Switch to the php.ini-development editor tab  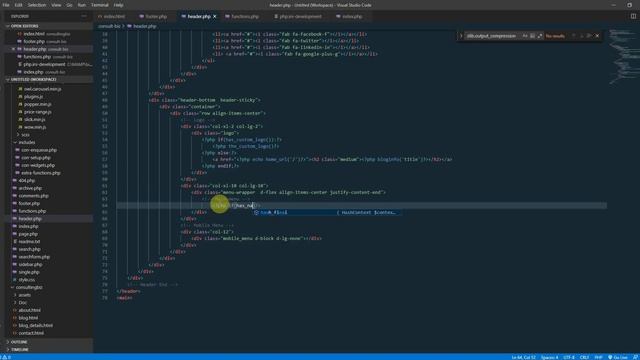coord(298,17)
